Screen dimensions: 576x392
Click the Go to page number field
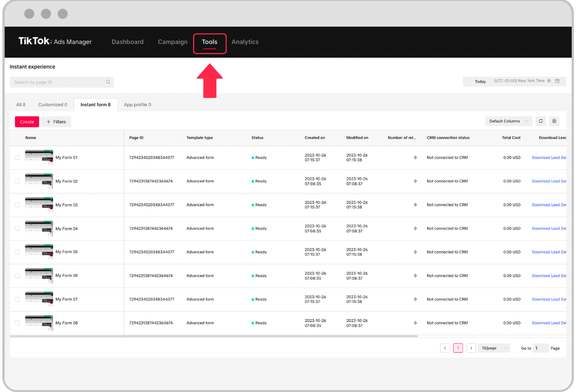[x=541, y=348]
